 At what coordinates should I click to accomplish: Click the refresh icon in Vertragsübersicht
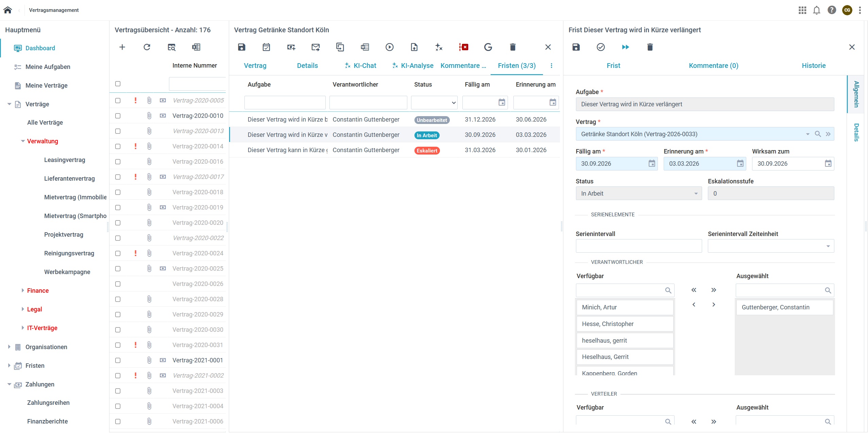coord(147,47)
